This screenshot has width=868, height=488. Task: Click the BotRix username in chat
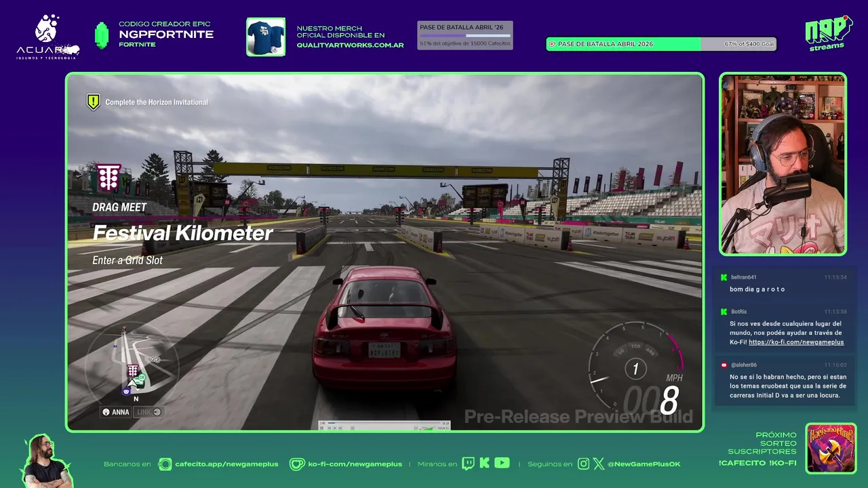[x=738, y=312]
